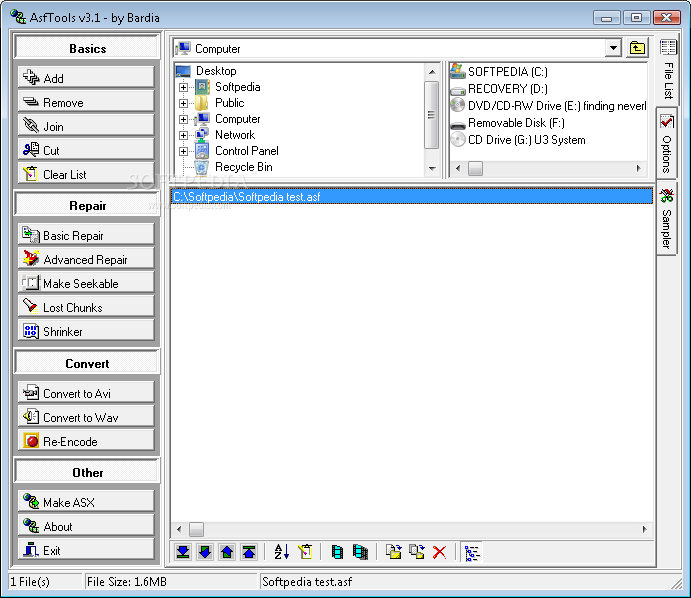Remove the selected file from list
Viewport: 691px width, 598px height.
pos(86,102)
